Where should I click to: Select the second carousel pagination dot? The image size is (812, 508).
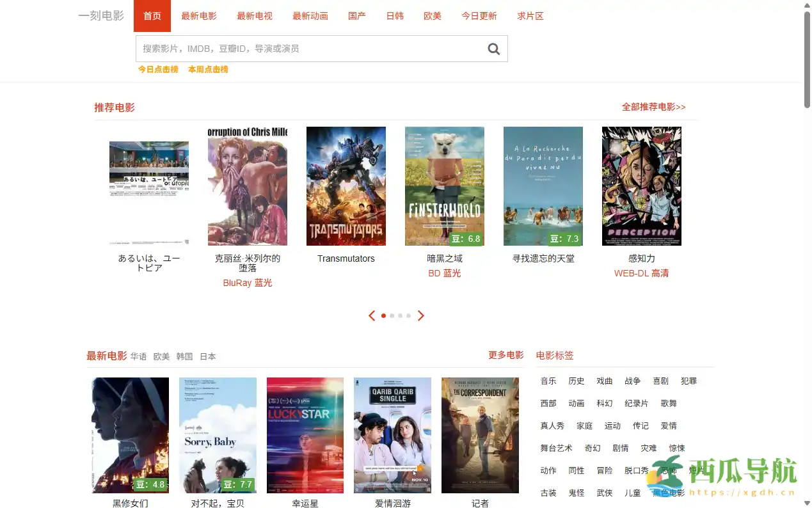(392, 315)
